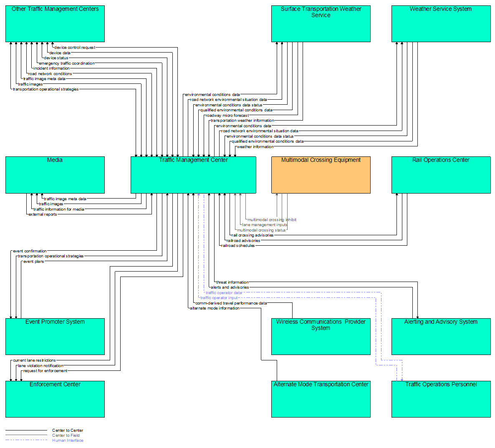Select the Alternate Mode Transportation Center box
The image size is (495, 448).
pos(321,399)
